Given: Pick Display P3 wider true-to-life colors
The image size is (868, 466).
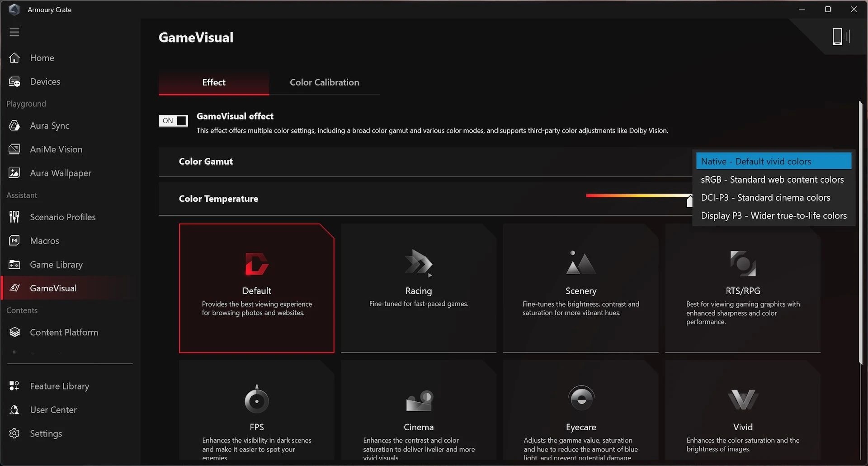Looking at the screenshot, I should 774,215.
